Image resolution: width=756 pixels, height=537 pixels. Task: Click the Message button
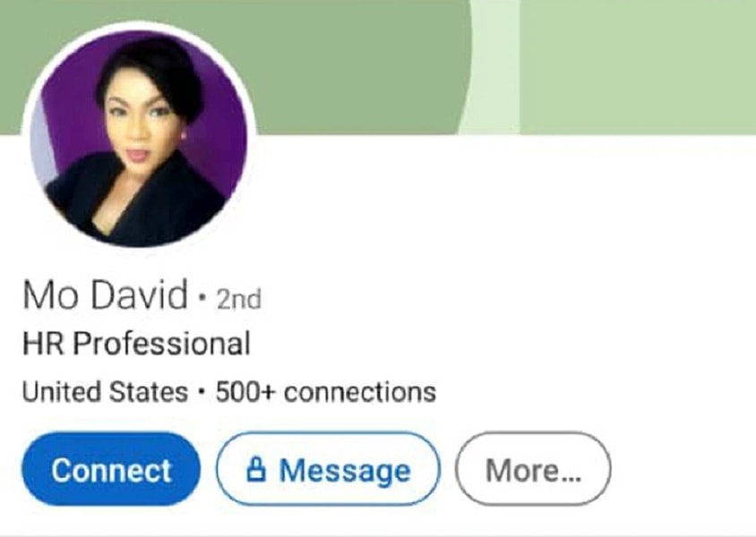pyautogui.click(x=329, y=469)
